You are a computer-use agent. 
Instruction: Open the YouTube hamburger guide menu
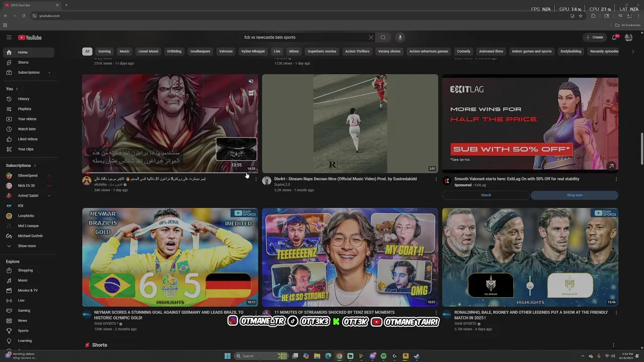[9, 37]
